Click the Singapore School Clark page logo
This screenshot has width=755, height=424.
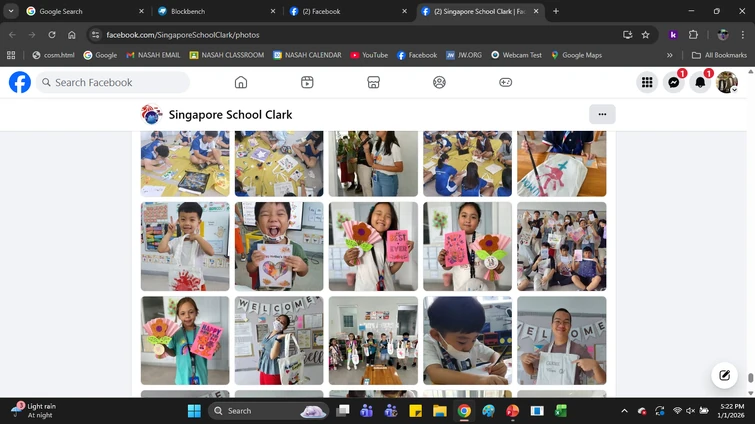coord(151,115)
